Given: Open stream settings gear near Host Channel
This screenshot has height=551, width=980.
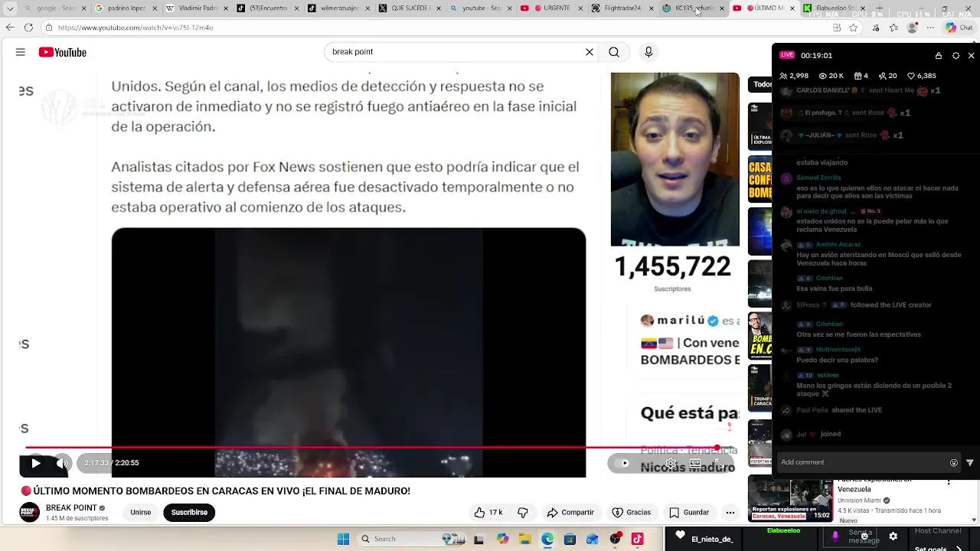Looking at the screenshot, I should click(x=893, y=536).
